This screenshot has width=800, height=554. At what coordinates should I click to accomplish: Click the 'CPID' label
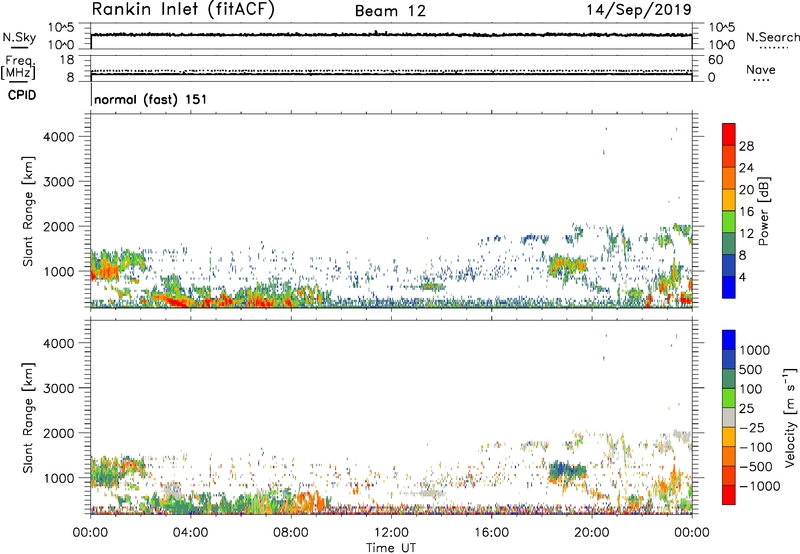(22, 95)
